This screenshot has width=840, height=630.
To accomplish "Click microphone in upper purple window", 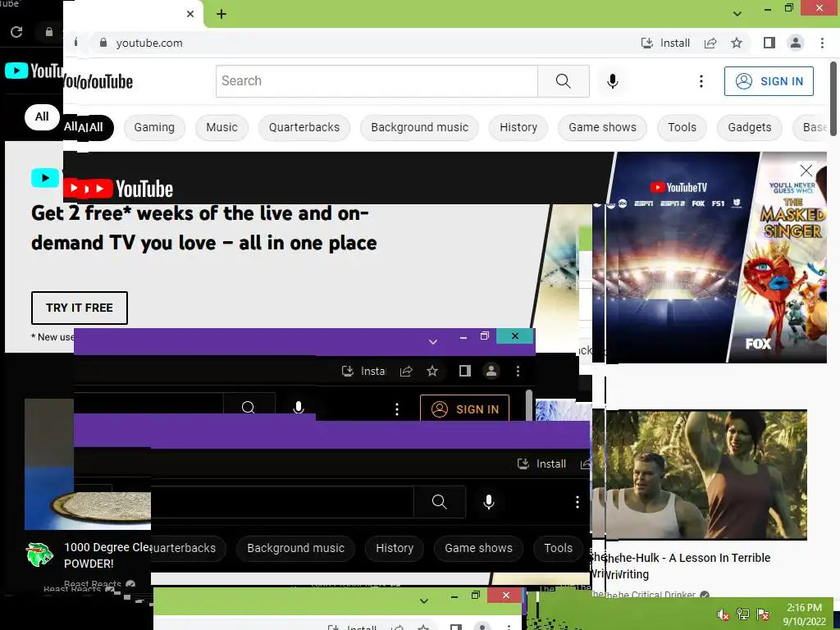I will tap(299, 408).
